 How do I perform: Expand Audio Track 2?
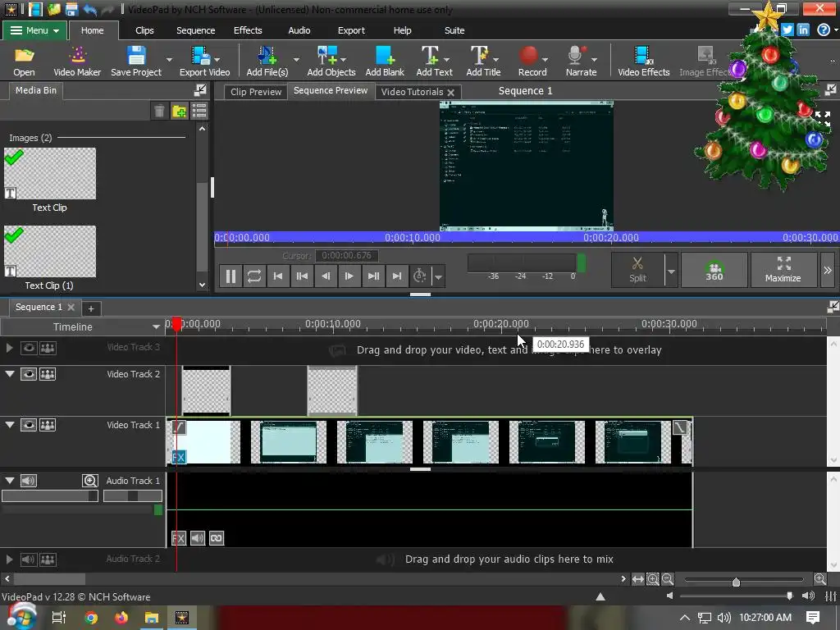pyautogui.click(x=9, y=559)
